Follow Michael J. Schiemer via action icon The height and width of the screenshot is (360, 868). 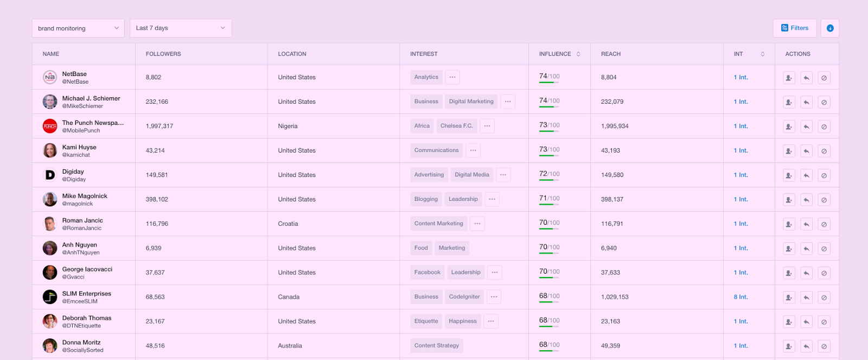tap(789, 102)
